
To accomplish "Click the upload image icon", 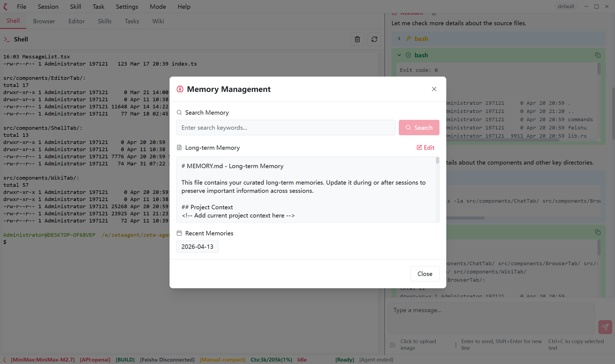I will (393, 345).
